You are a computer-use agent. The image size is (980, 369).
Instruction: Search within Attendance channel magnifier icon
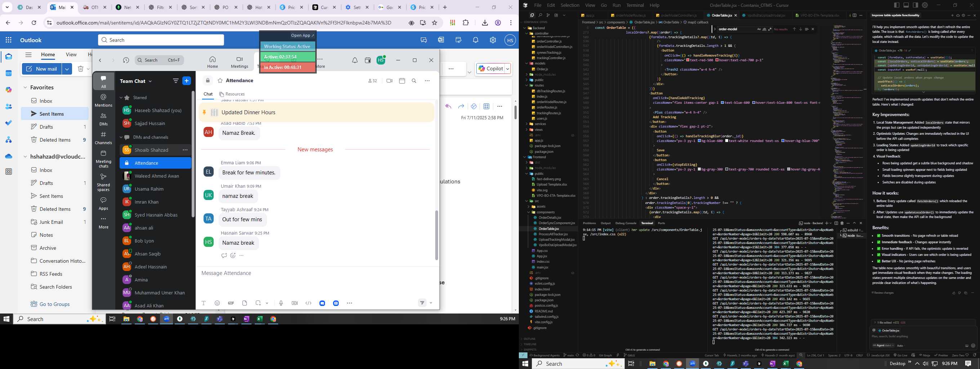414,81
